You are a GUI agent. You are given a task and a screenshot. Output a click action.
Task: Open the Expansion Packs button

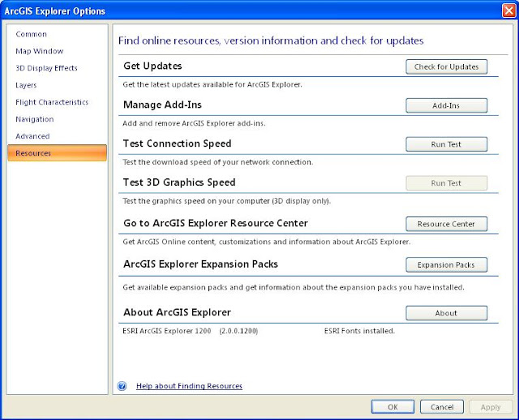click(x=447, y=265)
